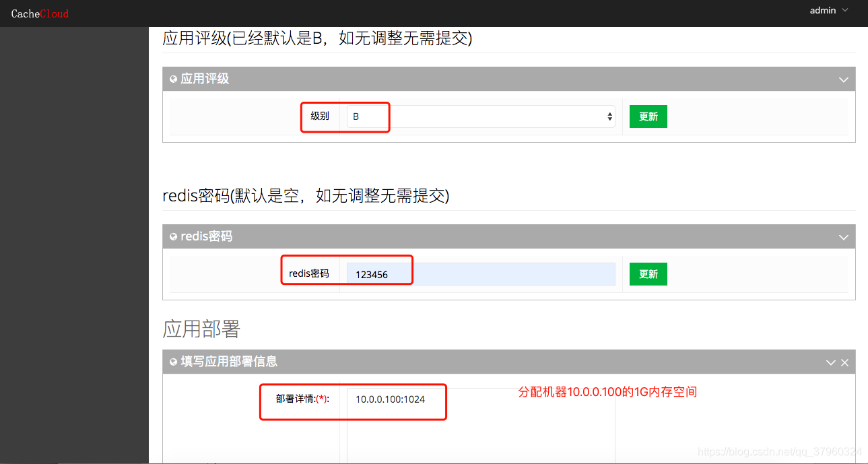Click globe icon beside 应用评级 header
Viewport: 868px width, 464px height.
[174, 79]
